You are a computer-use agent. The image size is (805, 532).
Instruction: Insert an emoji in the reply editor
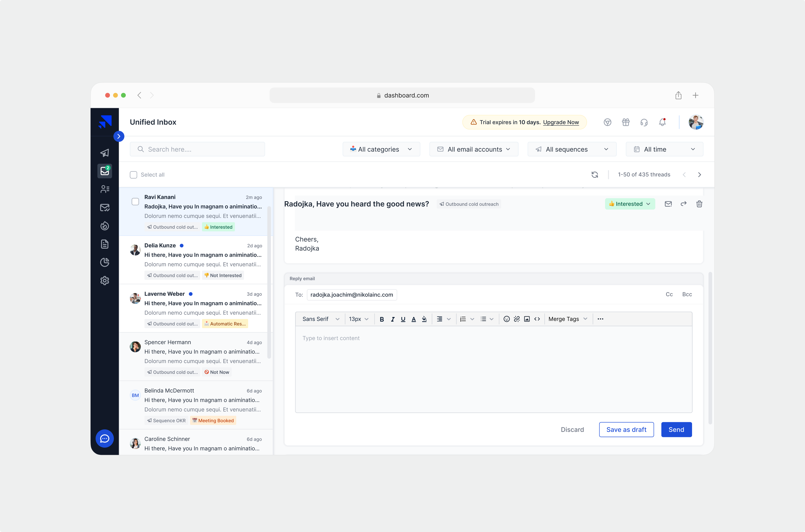[506, 319]
